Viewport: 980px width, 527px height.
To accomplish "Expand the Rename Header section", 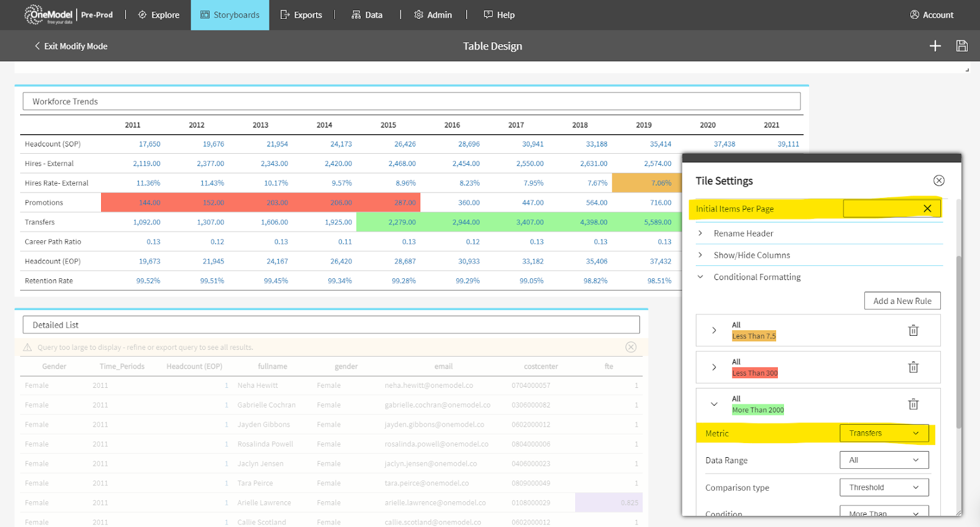I will click(701, 233).
